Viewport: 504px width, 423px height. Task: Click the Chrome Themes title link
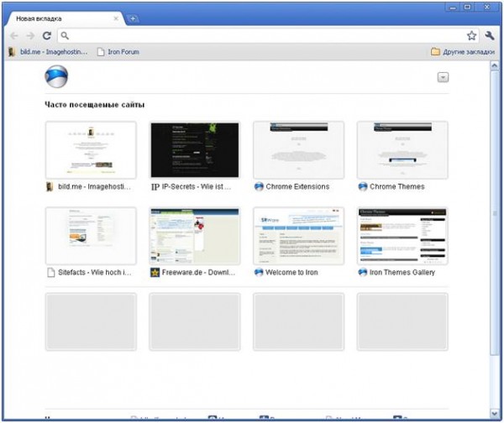click(397, 186)
